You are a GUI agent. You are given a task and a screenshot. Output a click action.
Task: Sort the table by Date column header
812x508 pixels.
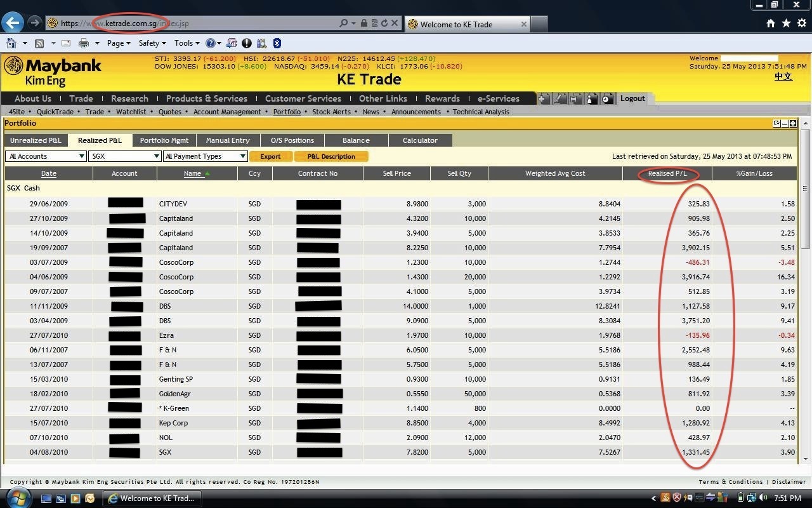pyautogui.click(x=49, y=173)
